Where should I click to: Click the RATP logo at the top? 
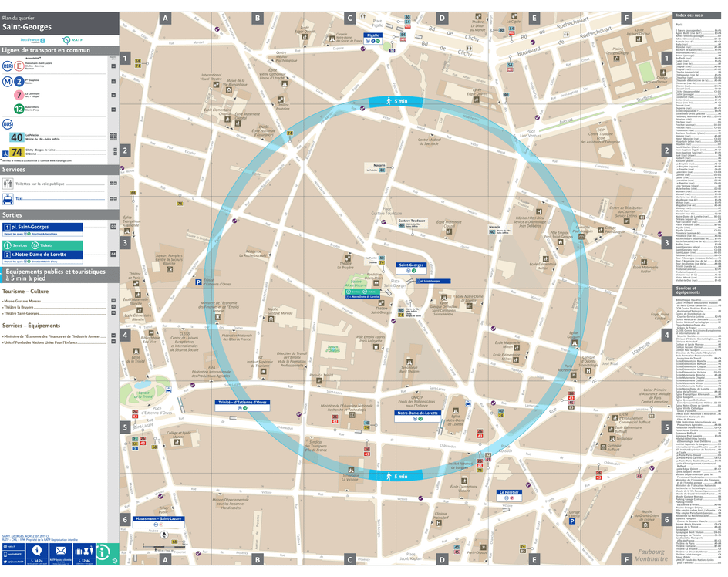point(72,39)
